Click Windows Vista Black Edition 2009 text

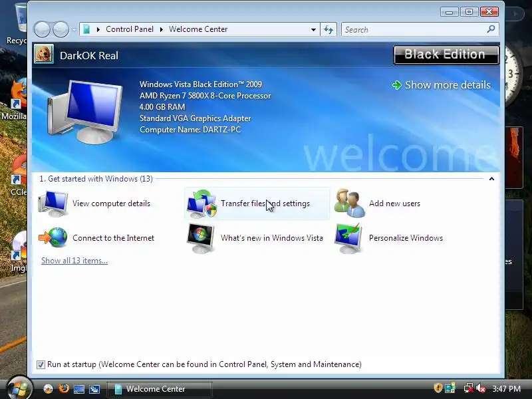(201, 84)
